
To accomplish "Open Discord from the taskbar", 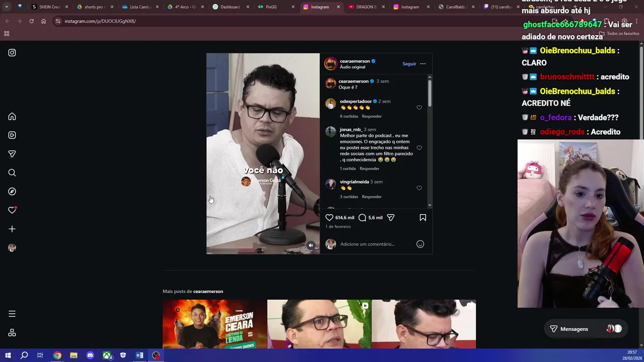I will 90,355.
